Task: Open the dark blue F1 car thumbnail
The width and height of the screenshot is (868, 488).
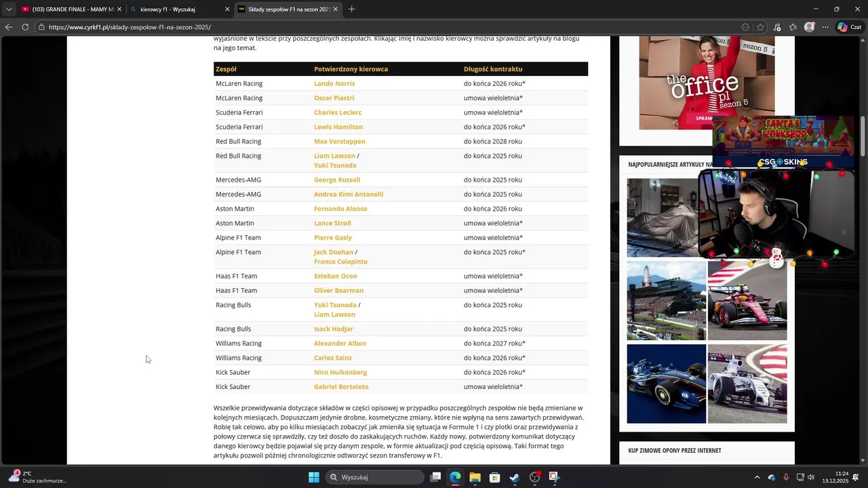Action: 666,384
